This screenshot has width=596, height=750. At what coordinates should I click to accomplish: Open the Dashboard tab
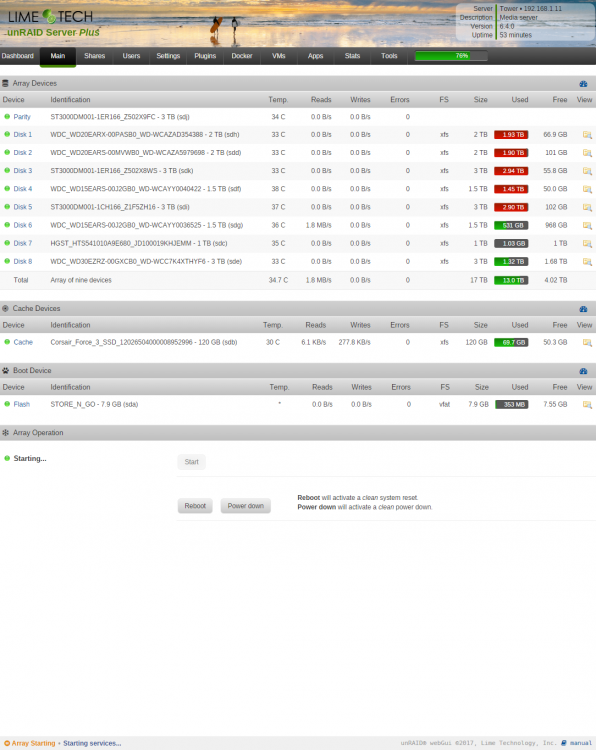[x=18, y=56]
